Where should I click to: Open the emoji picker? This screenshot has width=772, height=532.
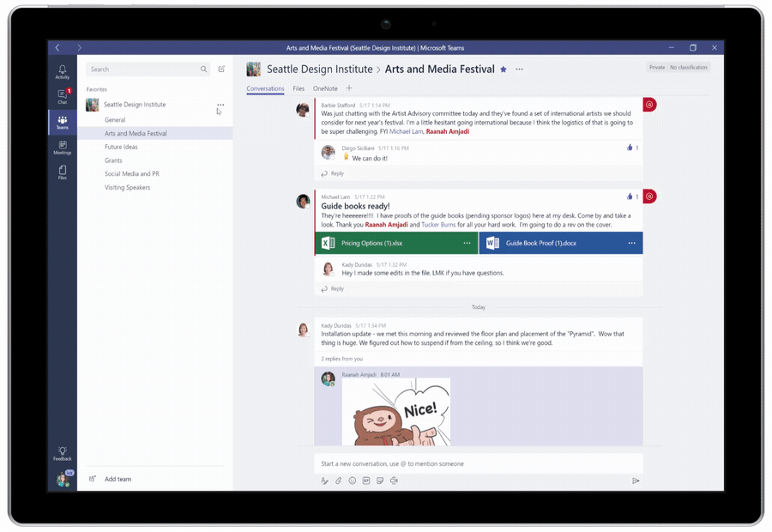(x=352, y=481)
